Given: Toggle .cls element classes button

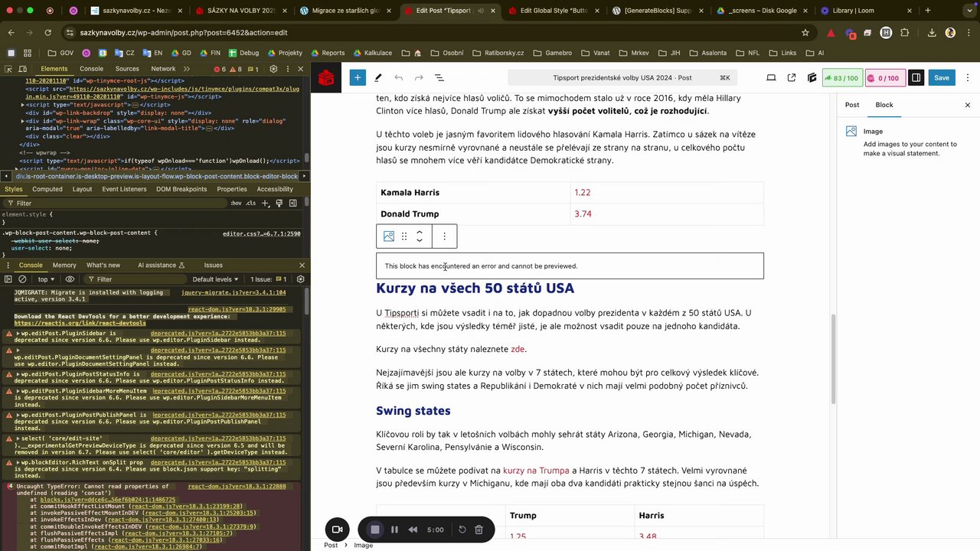Looking at the screenshot, I should [x=250, y=204].
